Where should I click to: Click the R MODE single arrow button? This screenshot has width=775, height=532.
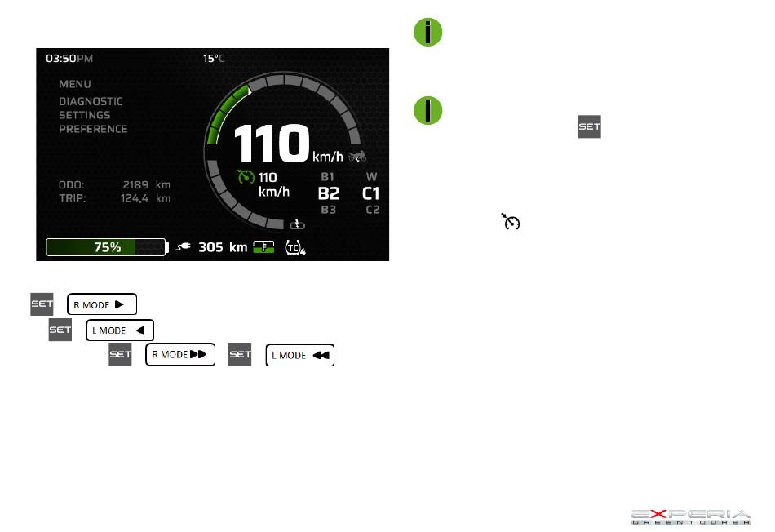click(102, 304)
